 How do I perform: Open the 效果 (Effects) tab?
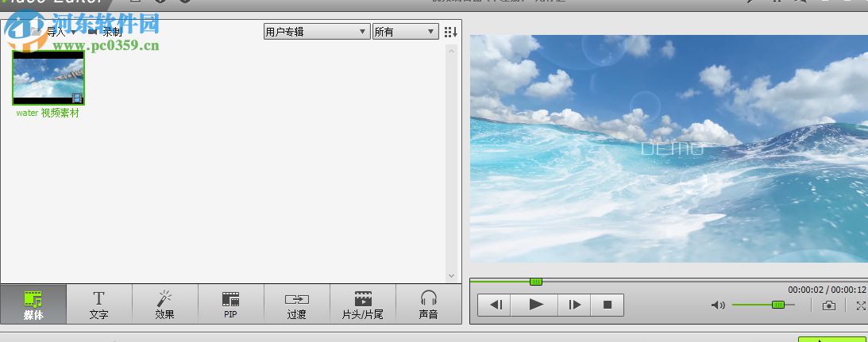165,304
